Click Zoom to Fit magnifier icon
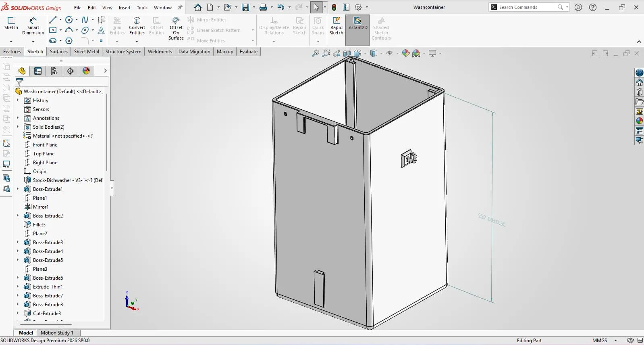 pyautogui.click(x=316, y=53)
